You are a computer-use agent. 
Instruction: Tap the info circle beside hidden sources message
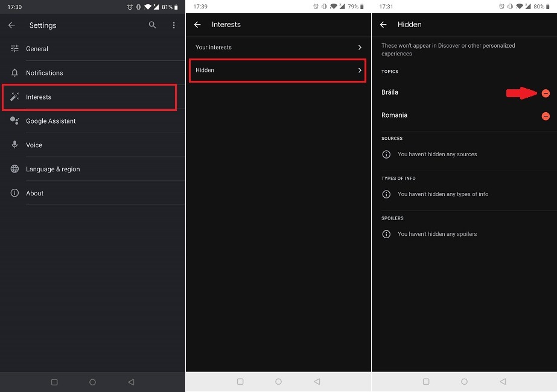pyautogui.click(x=386, y=154)
